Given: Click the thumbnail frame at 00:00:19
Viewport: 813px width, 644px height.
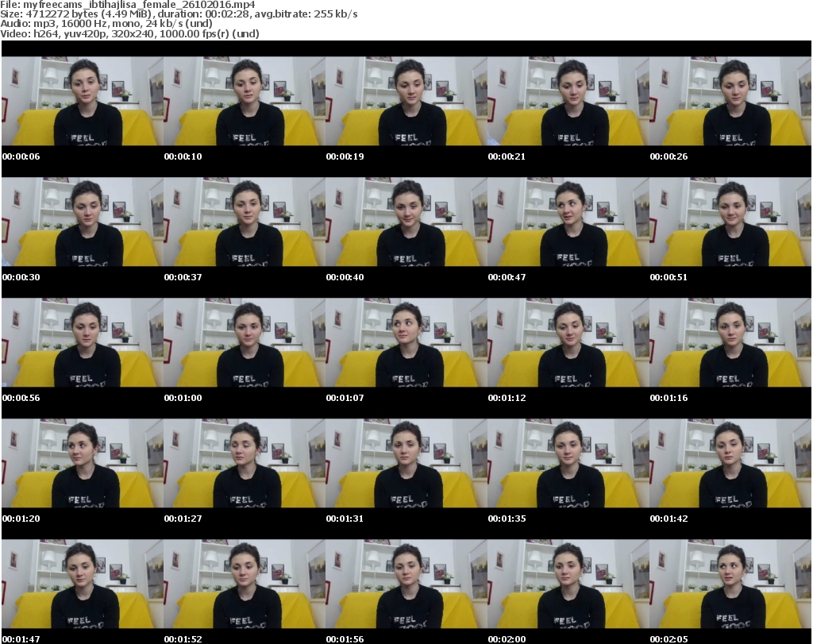Looking at the screenshot, I should [x=406, y=101].
